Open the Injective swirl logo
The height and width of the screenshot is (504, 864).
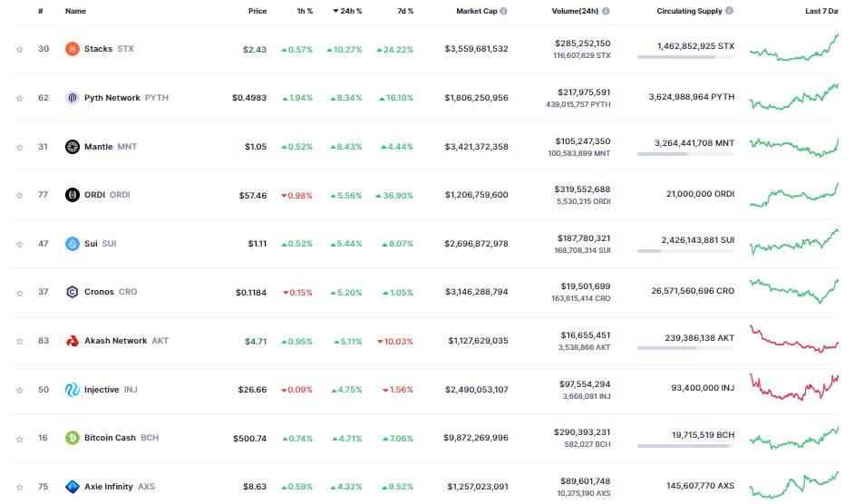73,390
